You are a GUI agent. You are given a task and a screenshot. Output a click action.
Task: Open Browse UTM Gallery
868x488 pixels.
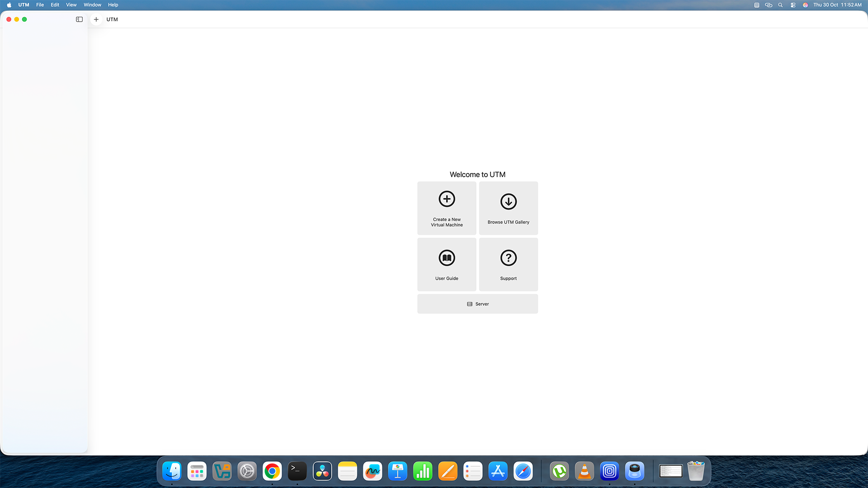[508, 208]
